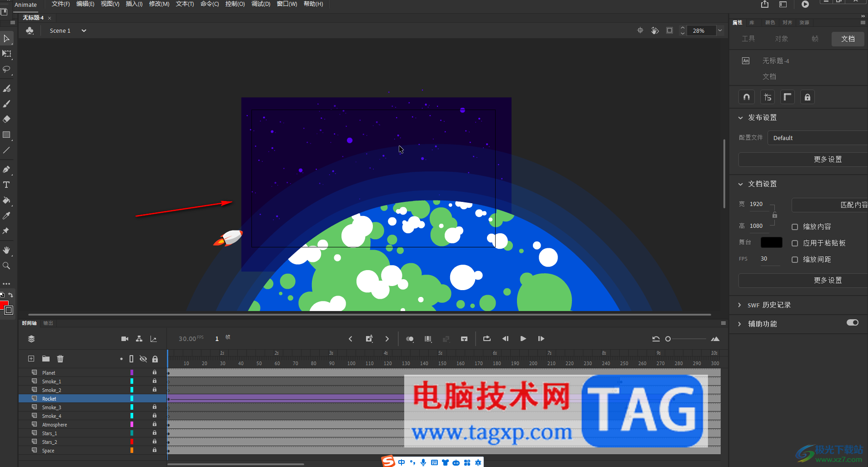Select the Fluid Brush tool

pos(6,88)
